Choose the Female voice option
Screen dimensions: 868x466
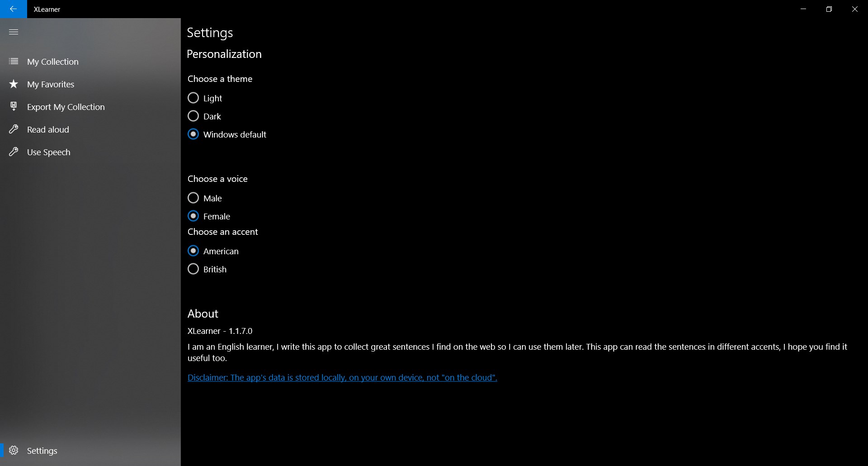193,216
